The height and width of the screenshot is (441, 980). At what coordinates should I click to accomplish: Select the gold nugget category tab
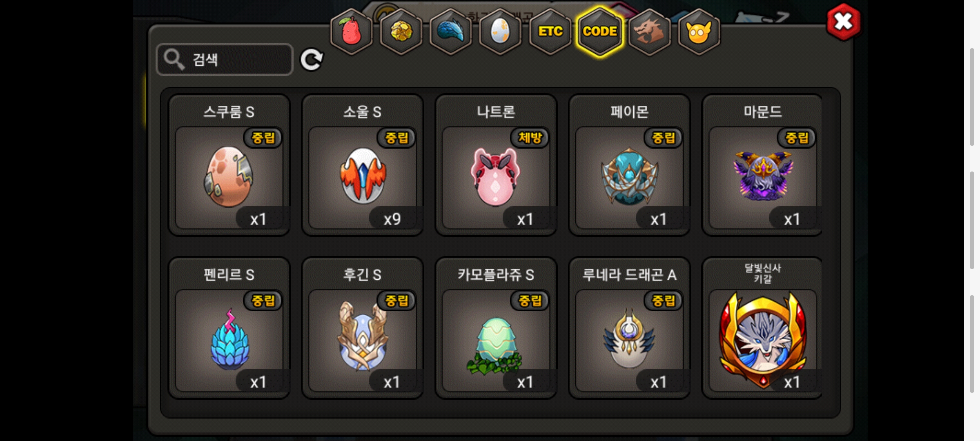pos(401,31)
